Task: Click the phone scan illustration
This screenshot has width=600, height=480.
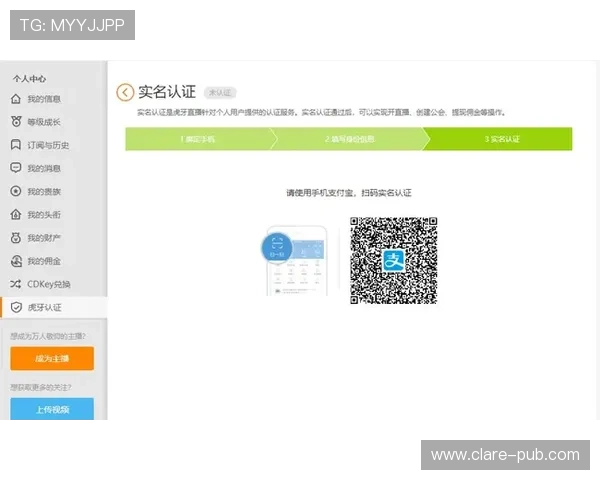Action: [295, 261]
